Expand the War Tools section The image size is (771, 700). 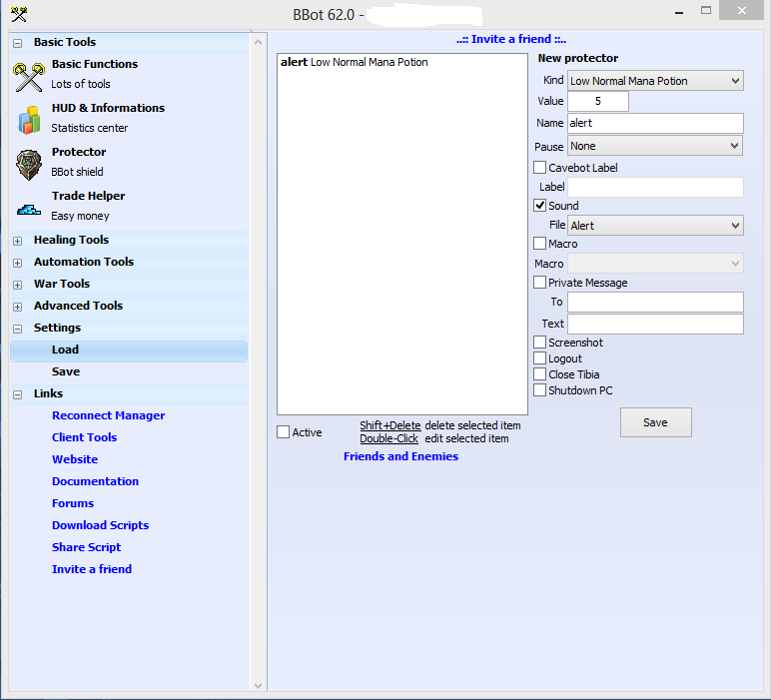point(18,285)
